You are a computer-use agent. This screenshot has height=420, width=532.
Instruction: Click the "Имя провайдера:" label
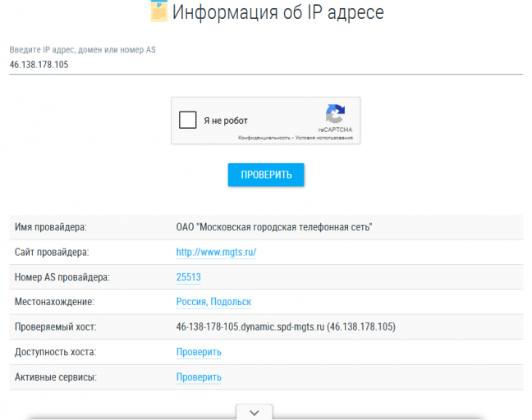(51, 227)
